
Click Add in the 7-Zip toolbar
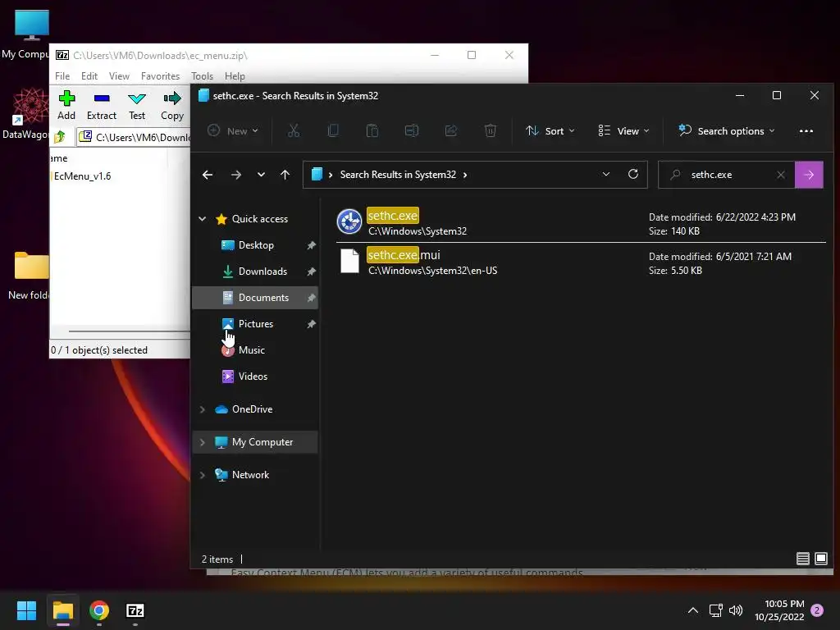pos(66,106)
